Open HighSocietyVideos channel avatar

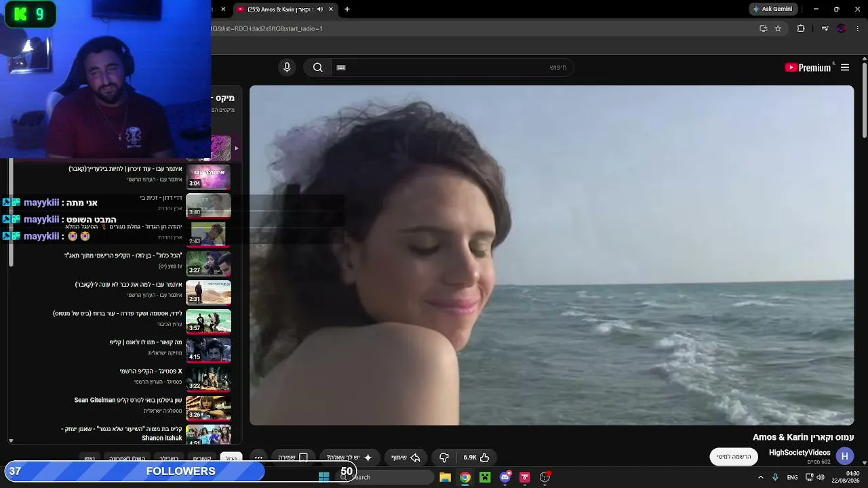coord(845,456)
